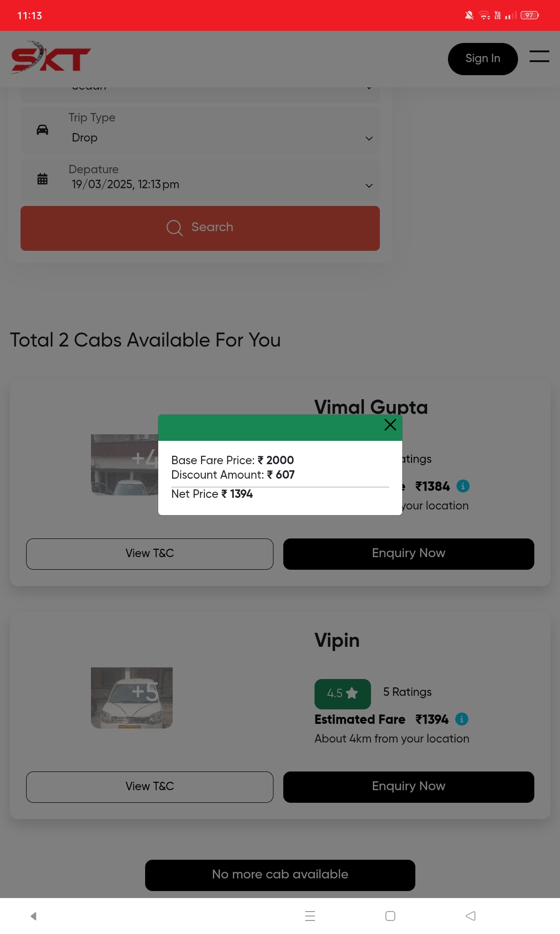Open Android recent apps menu
This screenshot has width=560, height=934.
pyautogui.click(x=310, y=916)
